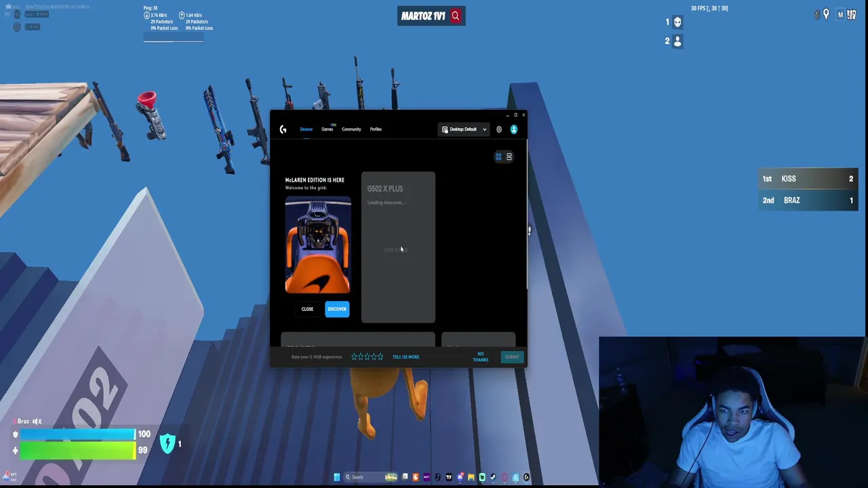Viewport: 868px width, 488px height.
Task: Click the Martoz 1v1 search icon
Action: tap(456, 16)
